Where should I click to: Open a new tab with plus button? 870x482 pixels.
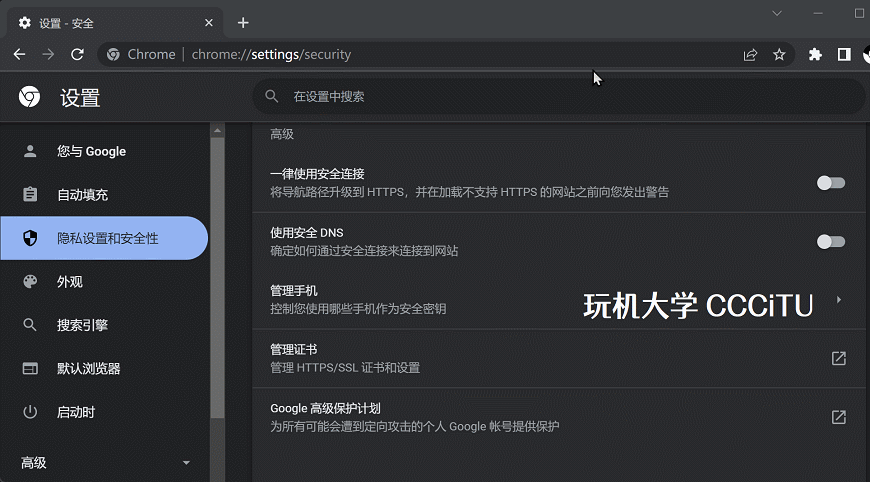coord(243,23)
